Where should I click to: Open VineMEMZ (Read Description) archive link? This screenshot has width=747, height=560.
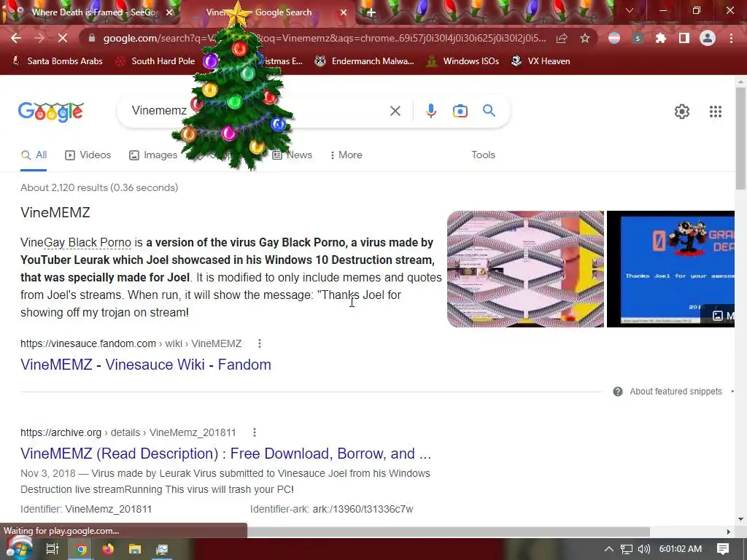[226, 454]
